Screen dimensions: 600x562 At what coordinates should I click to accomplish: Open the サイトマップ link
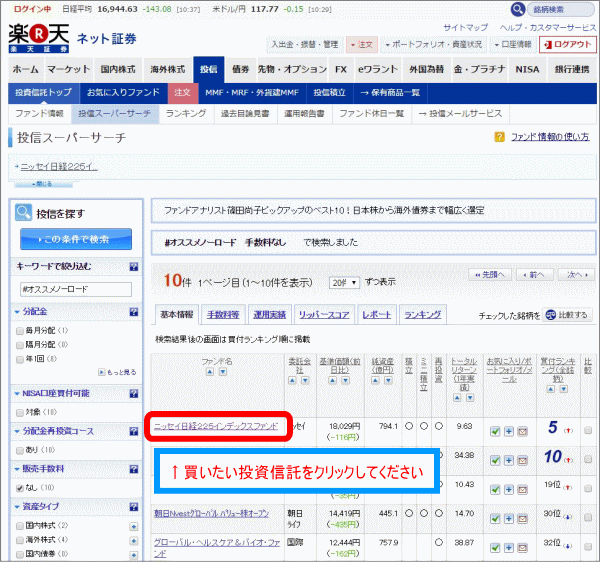pyautogui.click(x=465, y=27)
